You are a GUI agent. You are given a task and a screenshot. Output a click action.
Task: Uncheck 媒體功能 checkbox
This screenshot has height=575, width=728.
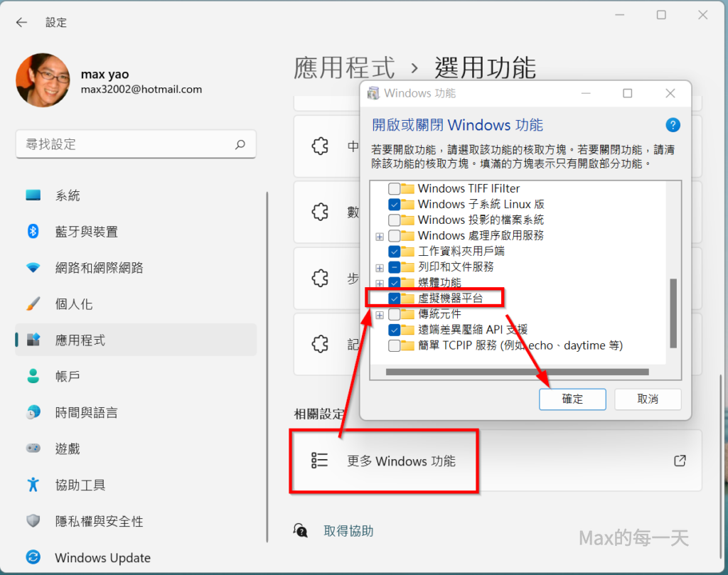pos(394,282)
